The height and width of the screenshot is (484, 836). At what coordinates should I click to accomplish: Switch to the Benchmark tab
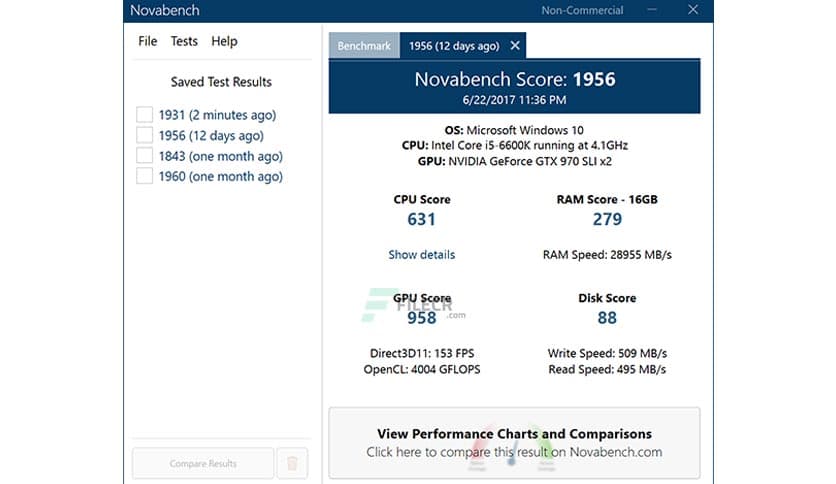tap(364, 46)
